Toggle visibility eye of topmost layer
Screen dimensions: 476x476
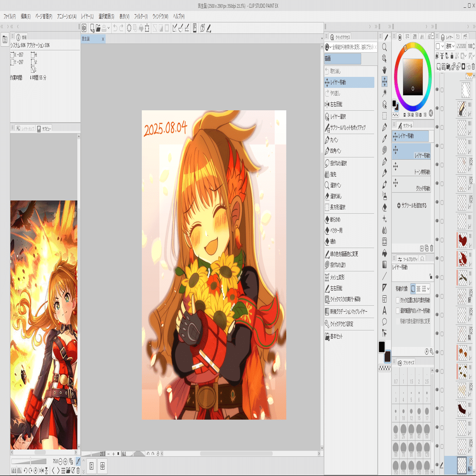[437, 90]
